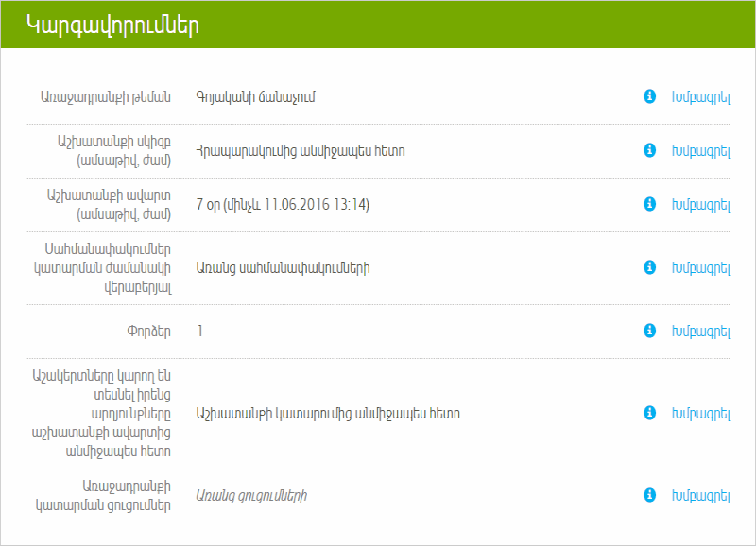
Task: Click Խմբագրել for Աշխատանքի սկիզբ row
Action: [x=700, y=150]
